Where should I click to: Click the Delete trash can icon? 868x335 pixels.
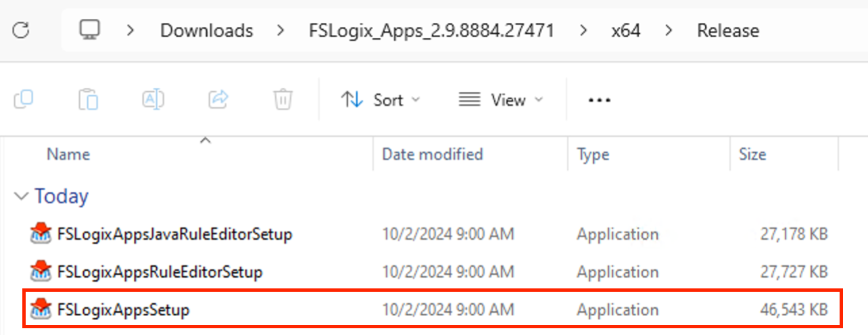click(283, 100)
